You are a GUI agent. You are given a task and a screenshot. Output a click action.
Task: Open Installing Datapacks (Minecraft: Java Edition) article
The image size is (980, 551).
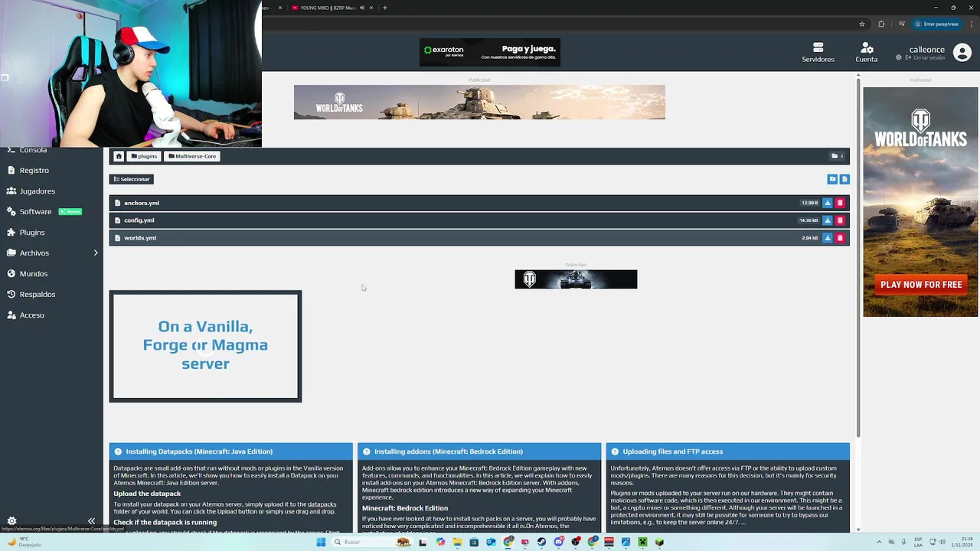pos(199,452)
